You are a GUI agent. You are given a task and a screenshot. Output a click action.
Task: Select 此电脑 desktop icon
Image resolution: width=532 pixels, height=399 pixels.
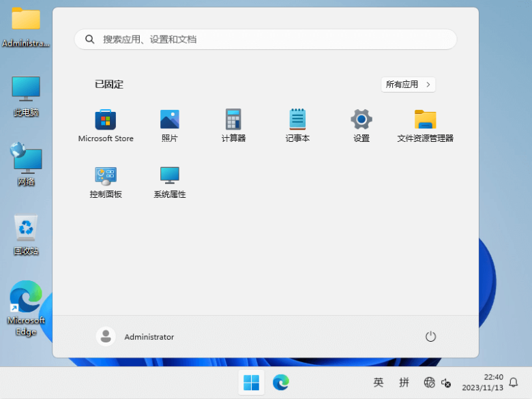coord(26,96)
